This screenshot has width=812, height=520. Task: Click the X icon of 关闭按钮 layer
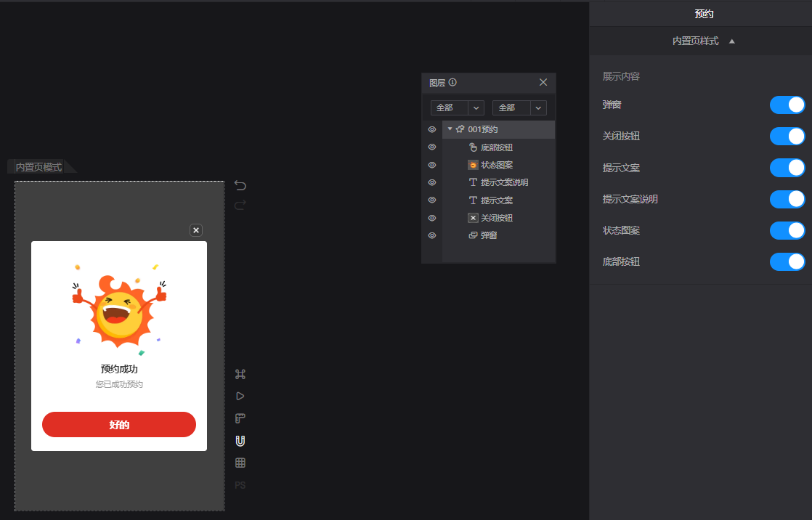(473, 218)
